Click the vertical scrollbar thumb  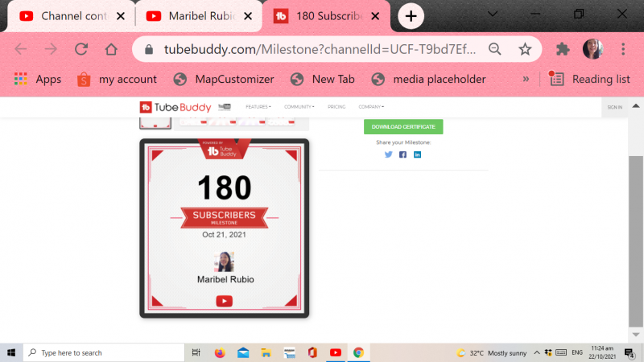636,241
